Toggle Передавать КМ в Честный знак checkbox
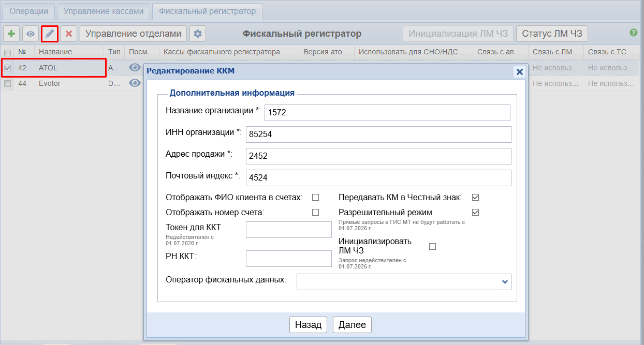 [475, 197]
